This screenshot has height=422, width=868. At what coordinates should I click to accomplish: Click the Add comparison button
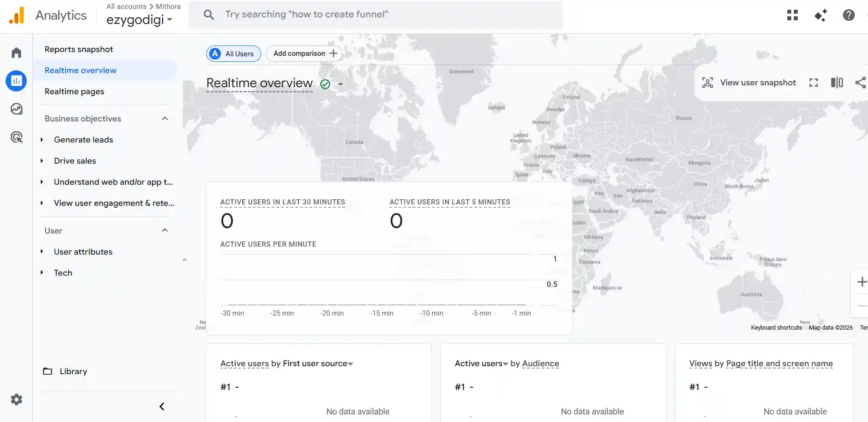click(304, 53)
